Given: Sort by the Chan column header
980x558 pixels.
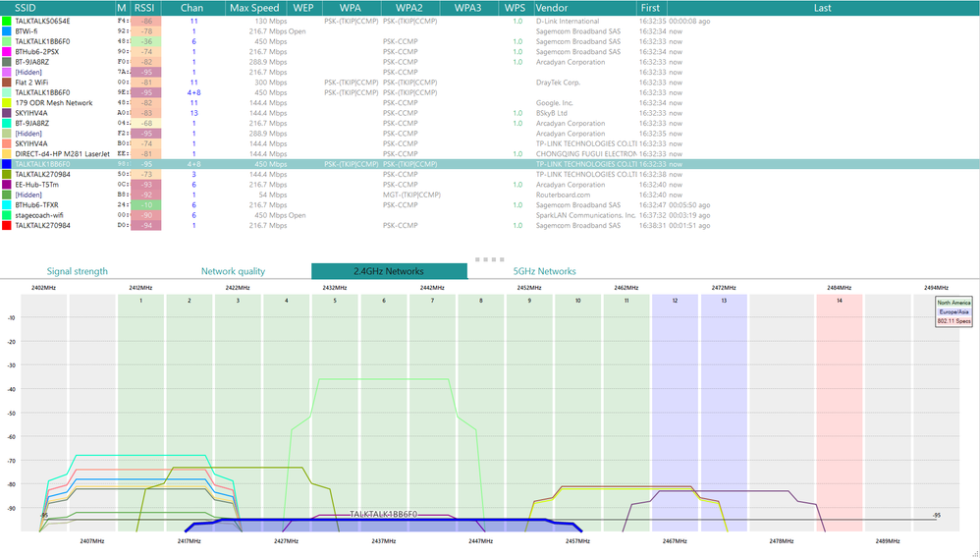Looking at the screenshot, I should click(x=192, y=8).
